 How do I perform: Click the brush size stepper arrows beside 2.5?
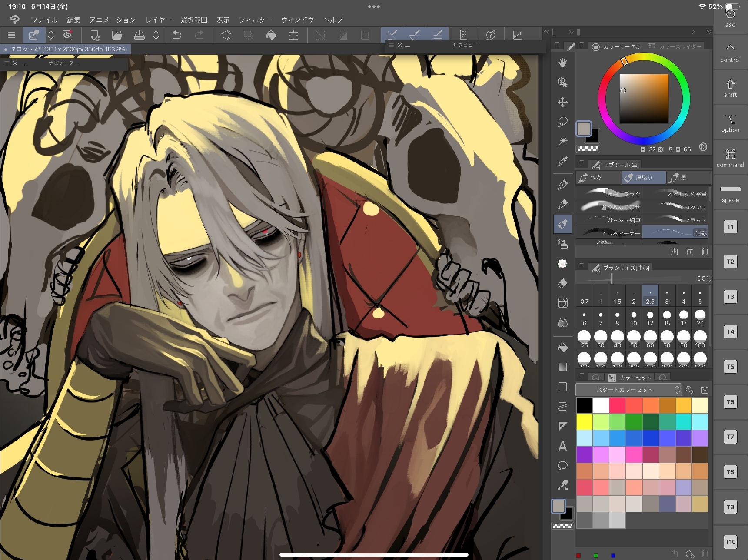click(x=708, y=278)
